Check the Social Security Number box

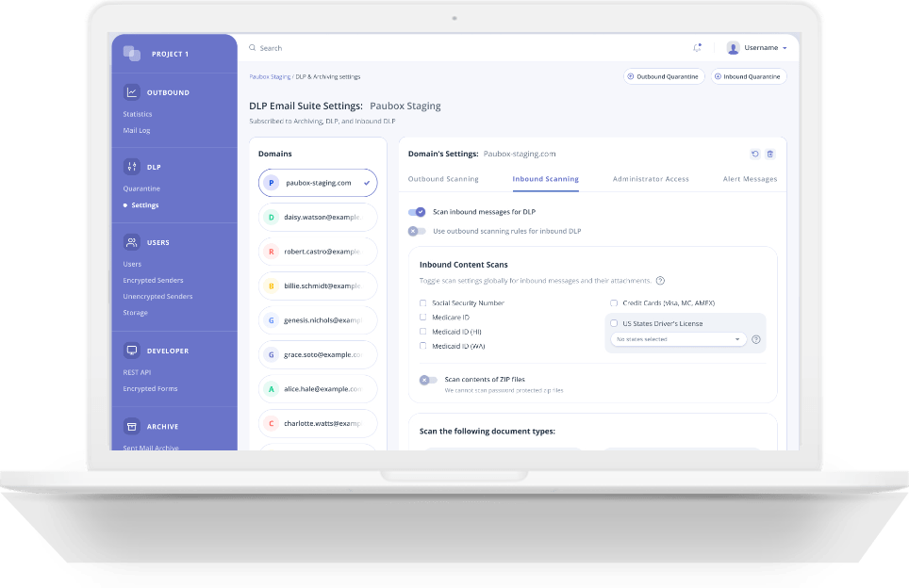coord(422,303)
